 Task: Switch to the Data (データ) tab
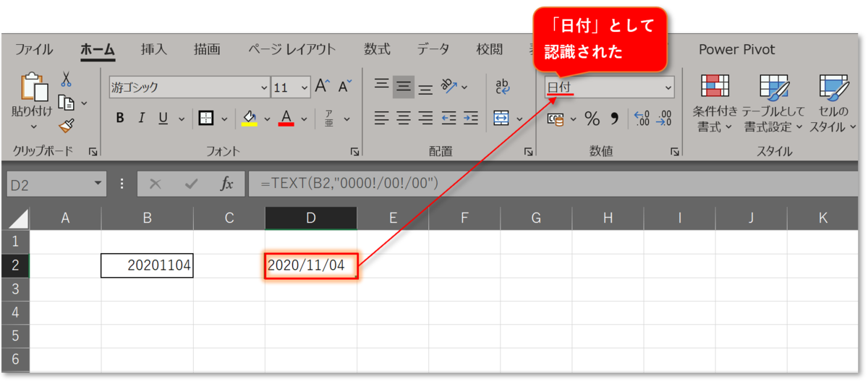433,49
